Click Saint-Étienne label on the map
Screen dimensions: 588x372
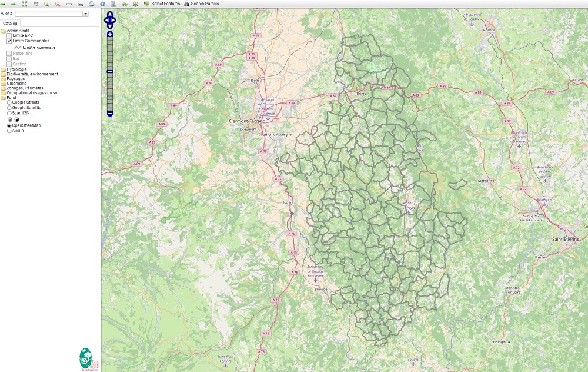(566, 239)
